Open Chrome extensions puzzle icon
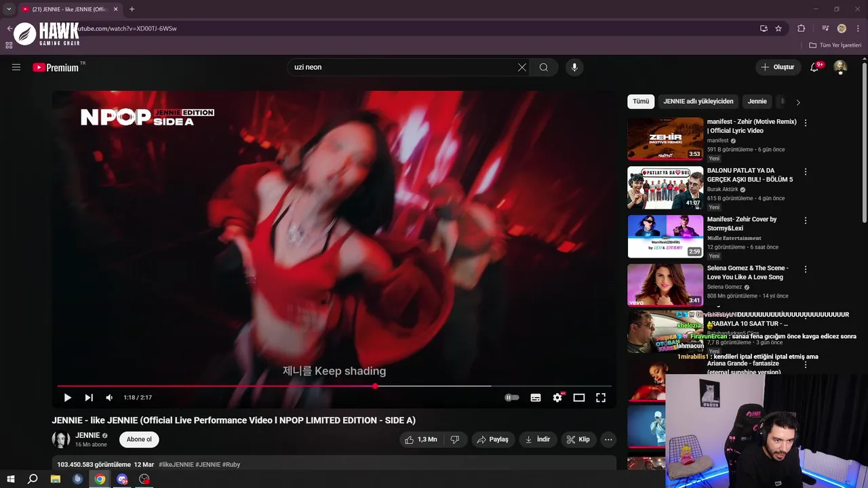Viewport: 868px width, 488px height. (x=801, y=28)
